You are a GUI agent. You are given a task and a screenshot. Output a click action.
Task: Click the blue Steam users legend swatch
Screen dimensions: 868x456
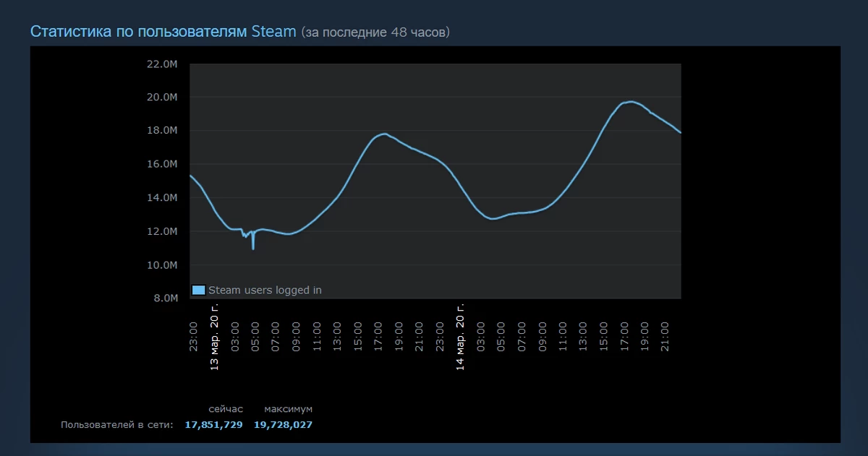tap(199, 290)
